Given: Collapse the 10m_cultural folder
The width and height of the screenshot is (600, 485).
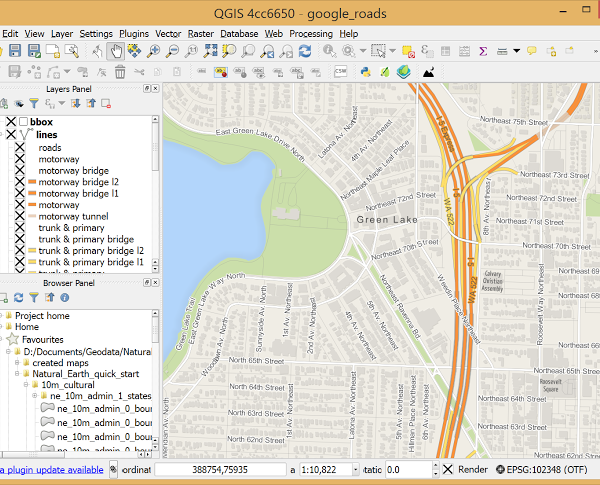Looking at the screenshot, I should (x=26, y=384).
